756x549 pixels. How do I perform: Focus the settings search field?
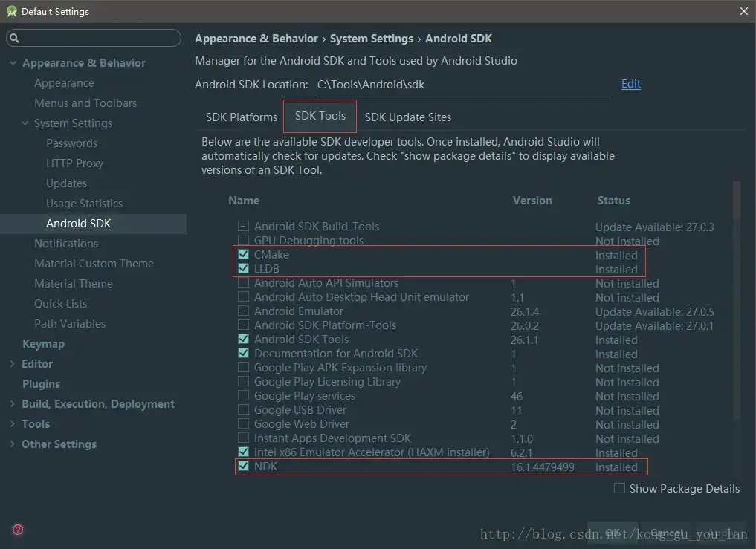click(94, 38)
